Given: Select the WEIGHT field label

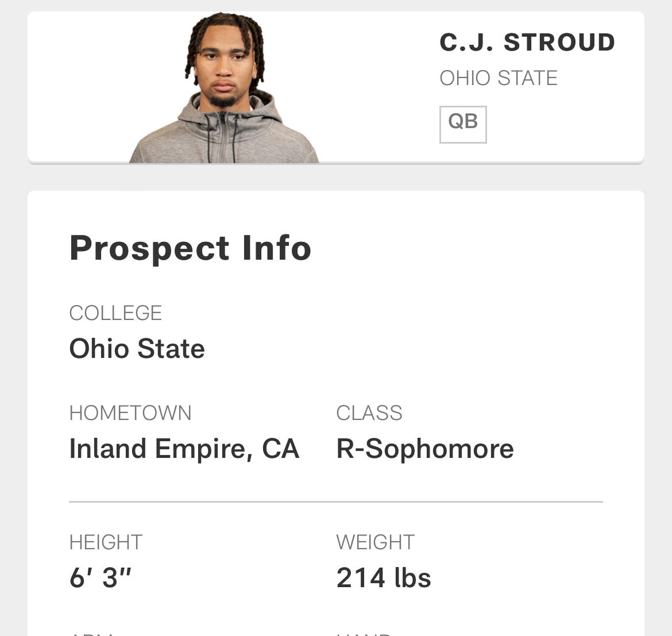Looking at the screenshot, I should pyautogui.click(x=376, y=542).
